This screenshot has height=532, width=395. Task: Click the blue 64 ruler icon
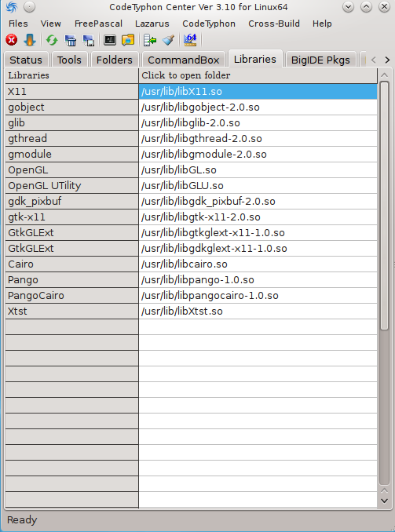tap(190, 40)
